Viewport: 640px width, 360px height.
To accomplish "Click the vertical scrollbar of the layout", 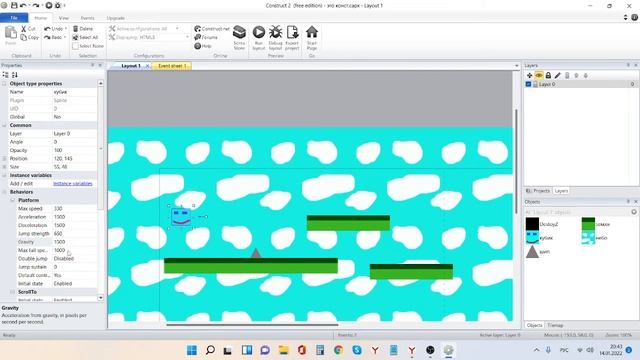I will [x=516, y=161].
